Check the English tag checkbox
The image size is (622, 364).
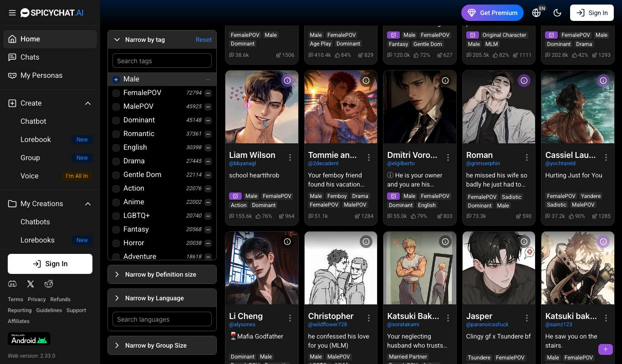[x=116, y=147]
